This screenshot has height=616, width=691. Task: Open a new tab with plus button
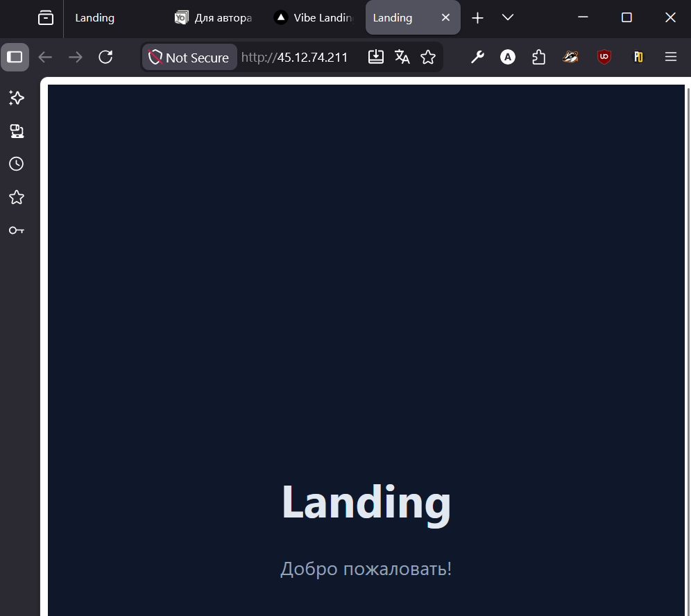point(477,18)
